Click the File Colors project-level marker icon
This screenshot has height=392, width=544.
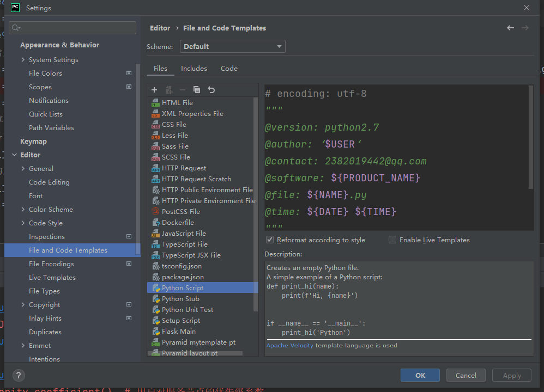tap(129, 73)
